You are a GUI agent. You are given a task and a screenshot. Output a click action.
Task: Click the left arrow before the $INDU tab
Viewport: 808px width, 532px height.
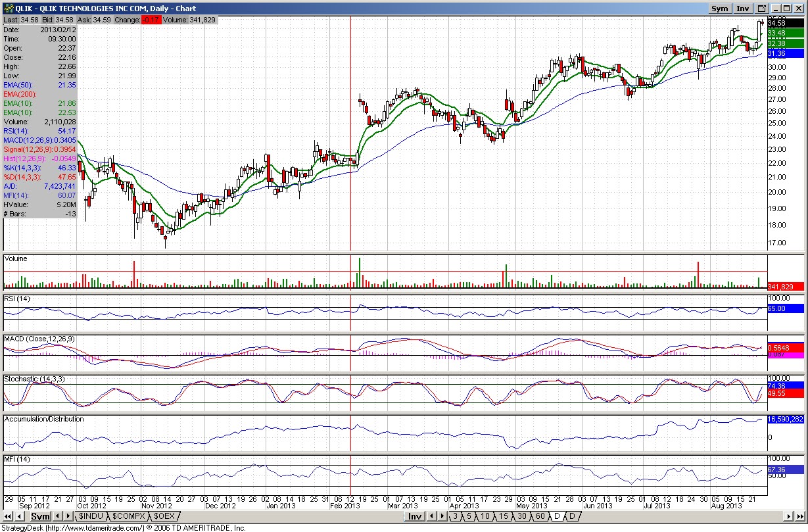pos(58,516)
